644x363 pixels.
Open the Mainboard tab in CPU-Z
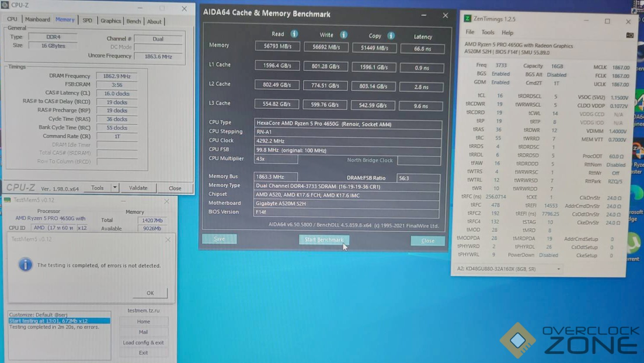click(37, 20)
